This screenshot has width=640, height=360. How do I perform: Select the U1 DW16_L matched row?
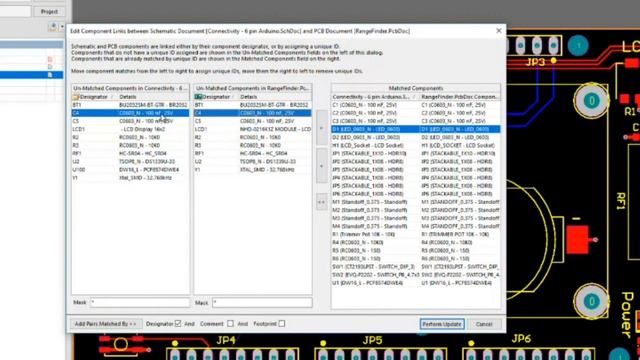pos(416,283)
